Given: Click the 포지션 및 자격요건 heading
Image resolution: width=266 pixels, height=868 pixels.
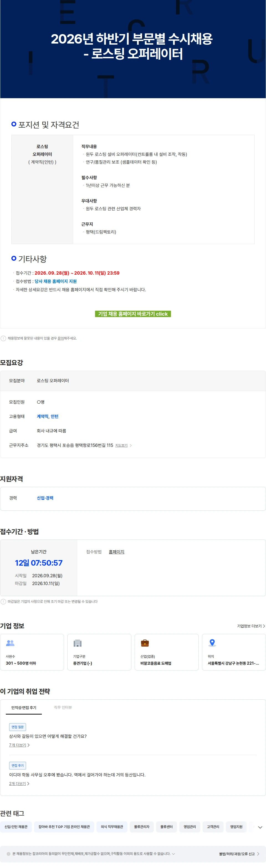Looking at the screenshot, I should (48, 125).
